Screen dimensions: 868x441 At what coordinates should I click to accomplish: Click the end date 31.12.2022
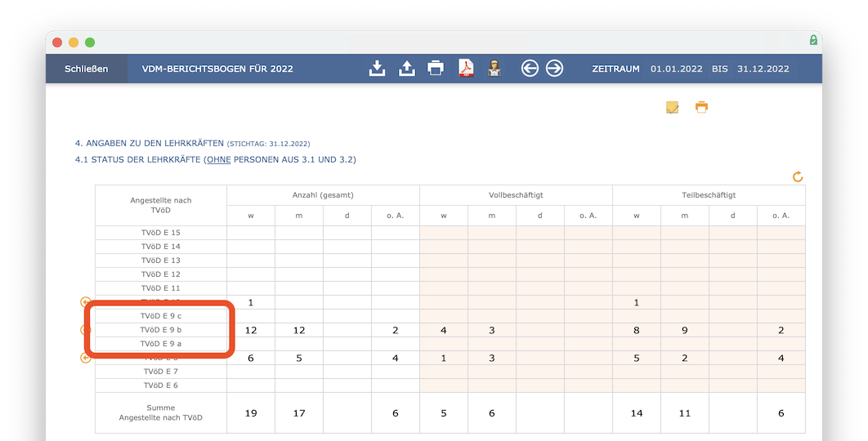click(763, 69)
